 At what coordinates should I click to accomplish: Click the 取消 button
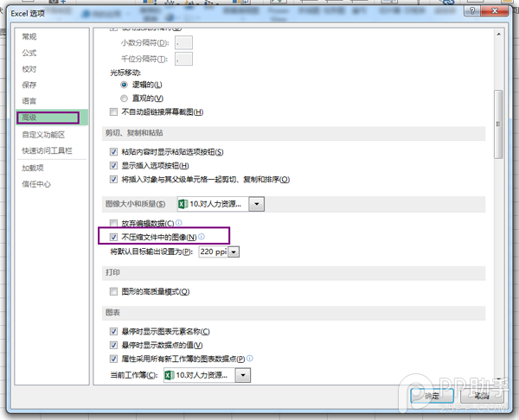(x=482, y=396)
